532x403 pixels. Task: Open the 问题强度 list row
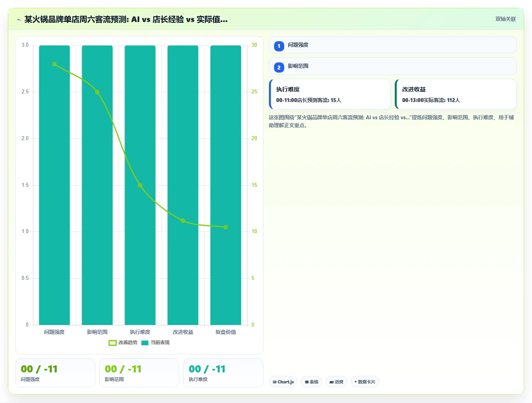[x=392, y=45]
